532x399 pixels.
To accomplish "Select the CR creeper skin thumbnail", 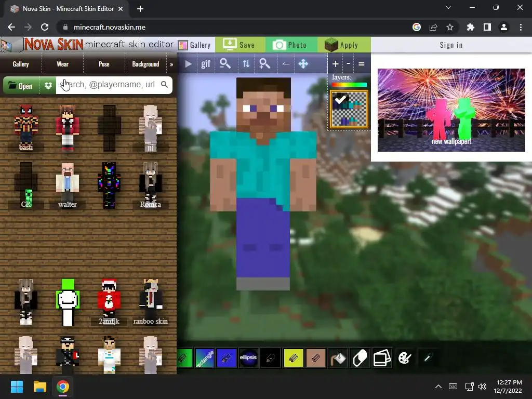I will [x=26, y=185].
